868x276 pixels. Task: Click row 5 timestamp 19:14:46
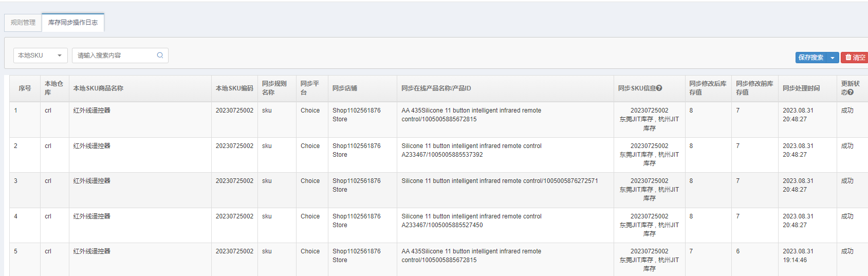pyautogui.click(x=795, y=260)
